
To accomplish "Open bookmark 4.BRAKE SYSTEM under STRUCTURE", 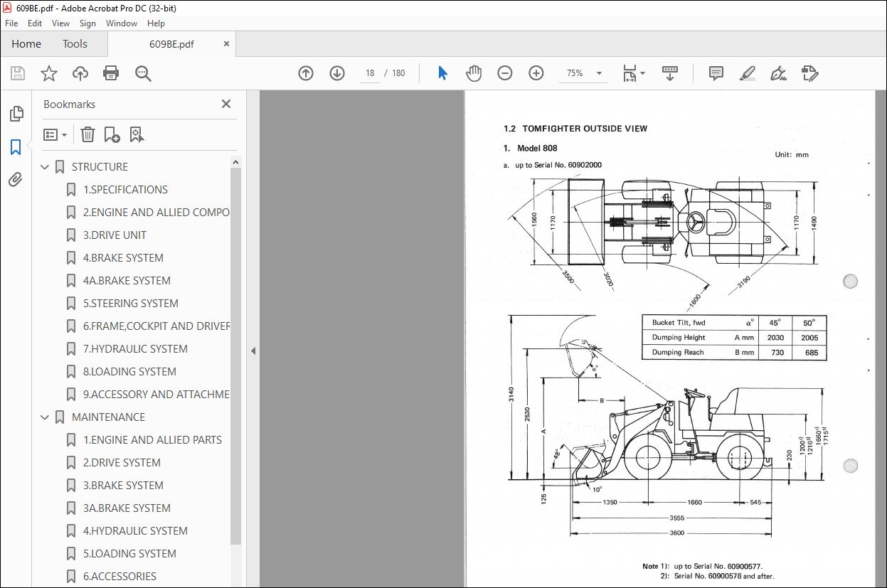I will (123, 258).
